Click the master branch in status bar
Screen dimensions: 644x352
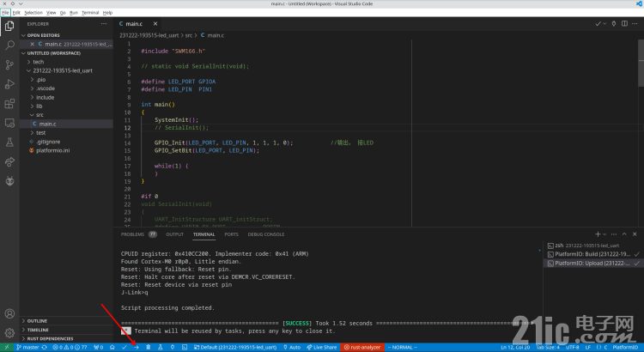(x=27, y=347)
